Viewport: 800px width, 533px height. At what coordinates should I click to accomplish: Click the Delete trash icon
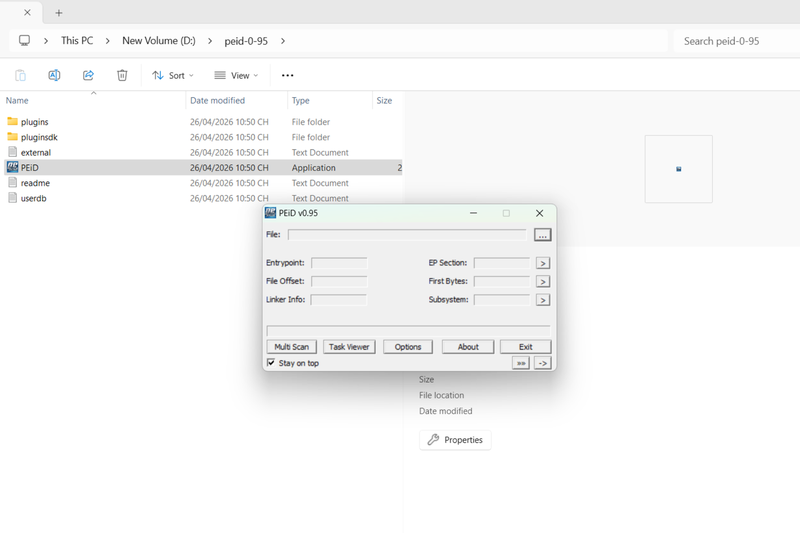122,75
